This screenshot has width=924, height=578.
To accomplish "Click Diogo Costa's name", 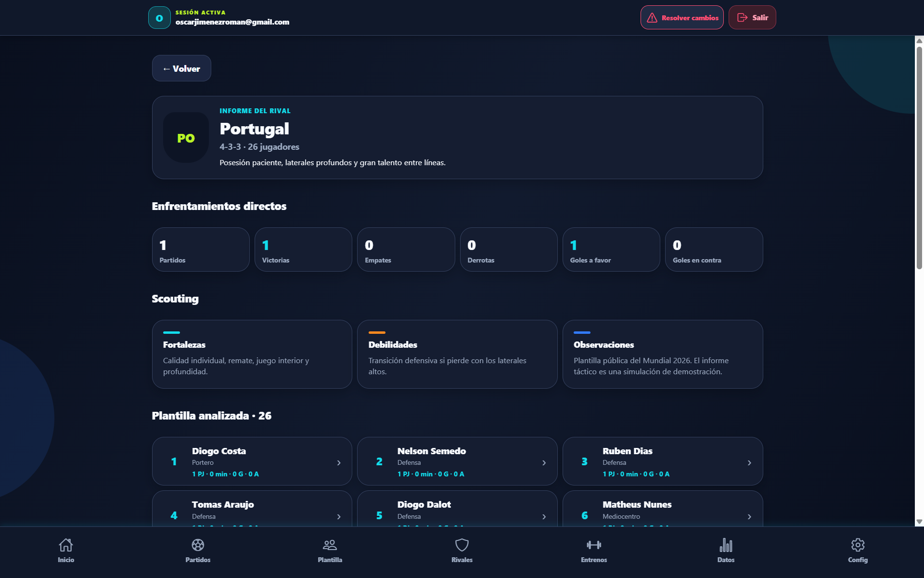I will click(219, 451).
